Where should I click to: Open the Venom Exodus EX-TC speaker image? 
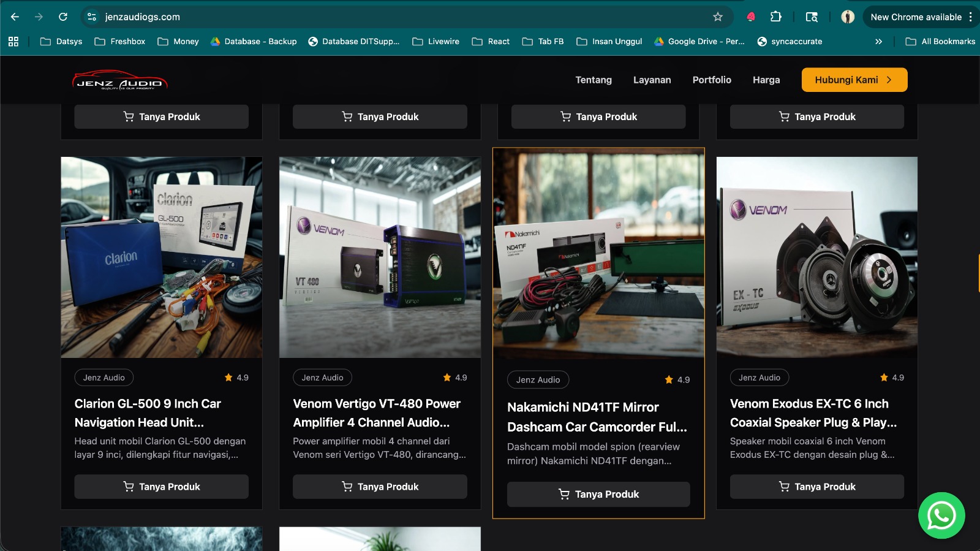(x=817, y=257)
